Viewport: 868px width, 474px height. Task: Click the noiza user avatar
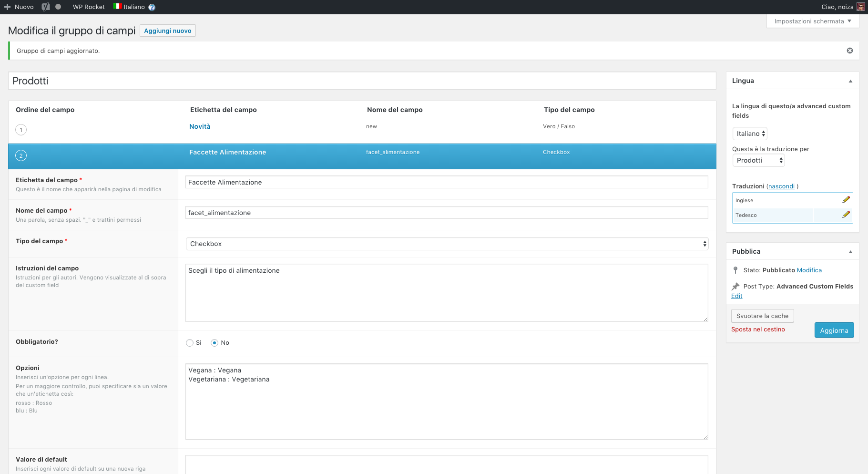(x=860, y=7)
